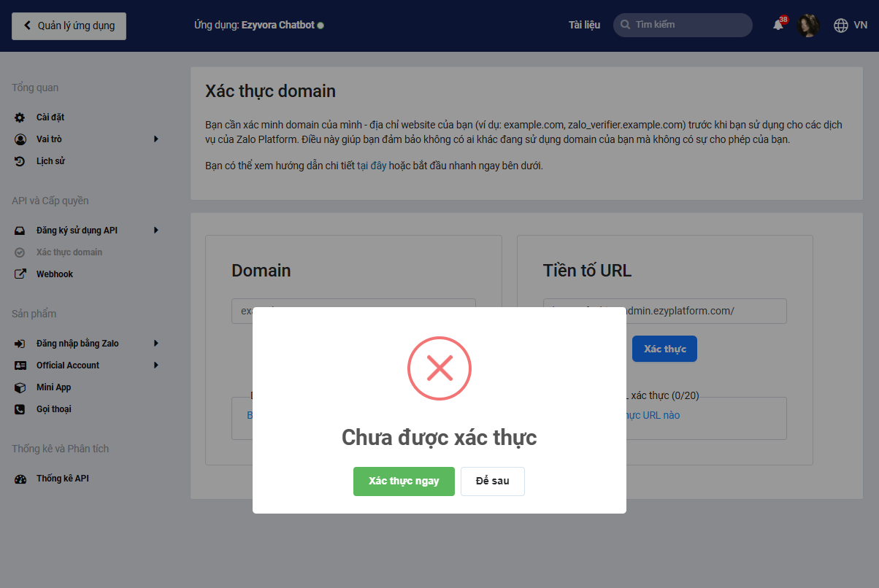Click the Tiền tố URL heading
Screen dimensions: 879x588
click(588, 271)
